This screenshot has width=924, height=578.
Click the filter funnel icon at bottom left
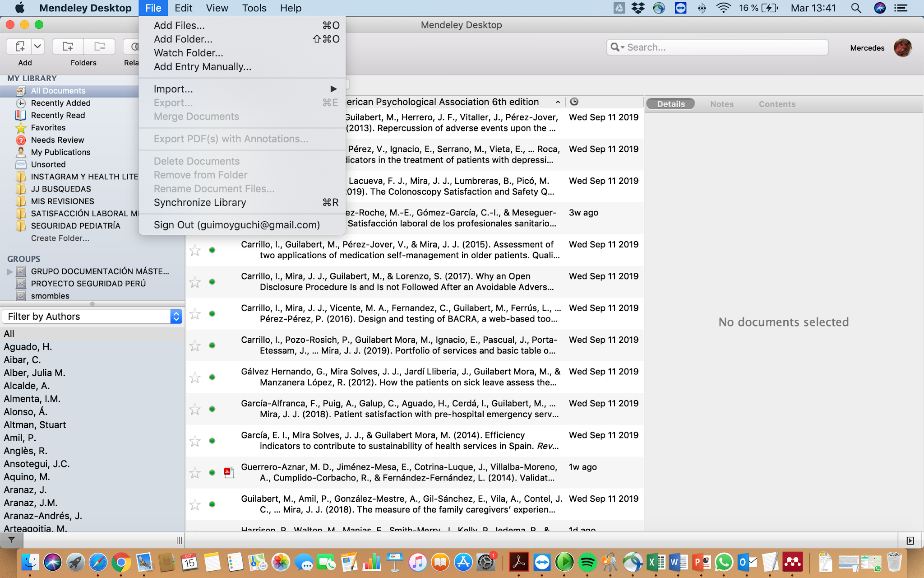point(12,540)
